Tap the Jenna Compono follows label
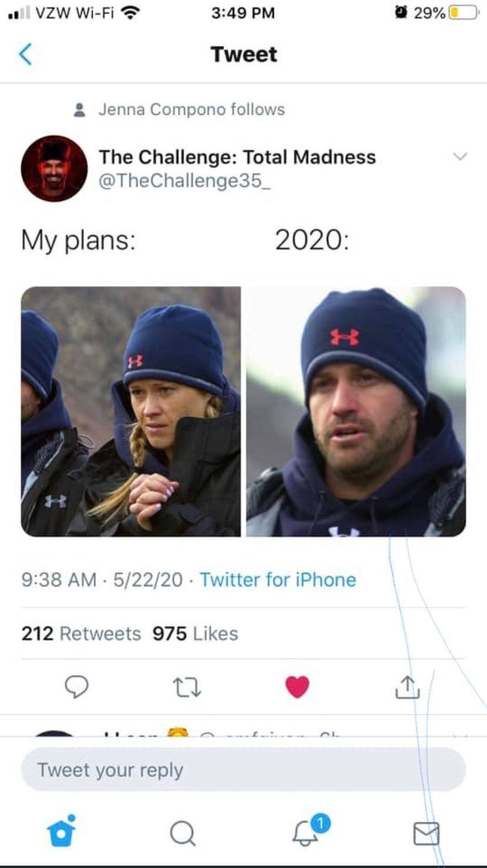 pyautogui.click(x=191, y=109)
